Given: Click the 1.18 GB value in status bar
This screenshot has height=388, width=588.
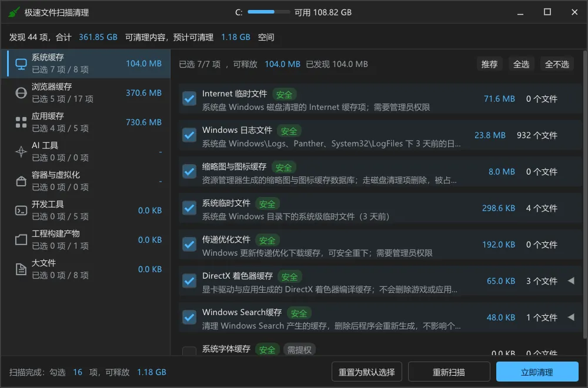Looking at the screenshot, I should click(152, 372).
